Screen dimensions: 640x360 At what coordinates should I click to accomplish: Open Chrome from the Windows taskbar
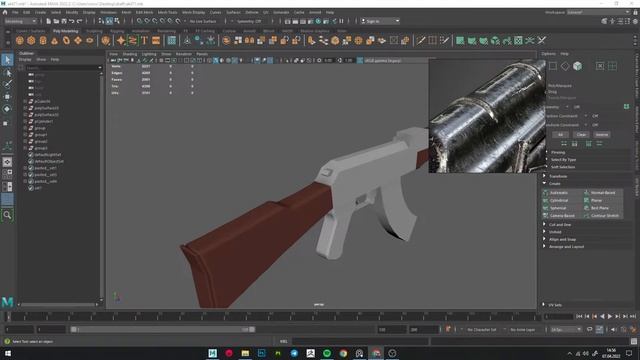pos(343,353)
